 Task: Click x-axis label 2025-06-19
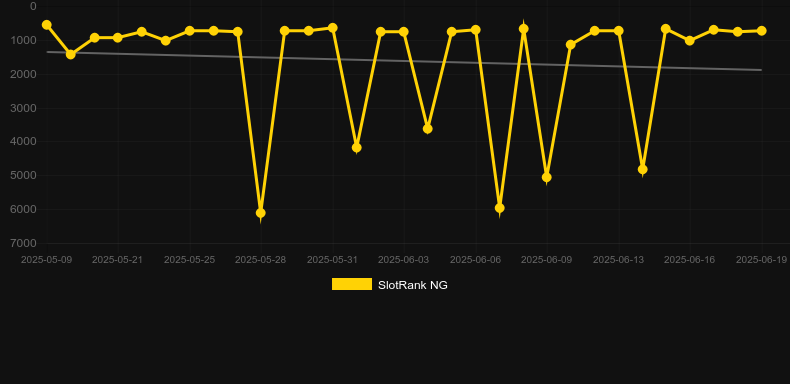(761, 260)
